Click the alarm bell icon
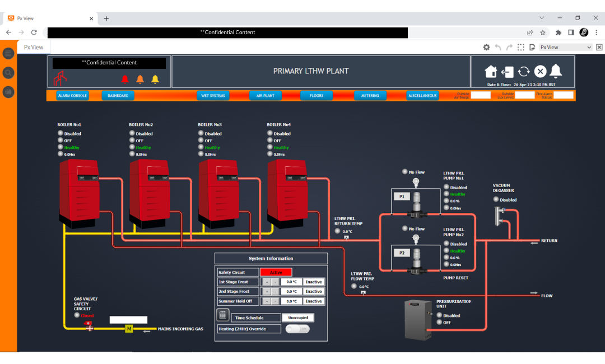 (x=556, y=72)
